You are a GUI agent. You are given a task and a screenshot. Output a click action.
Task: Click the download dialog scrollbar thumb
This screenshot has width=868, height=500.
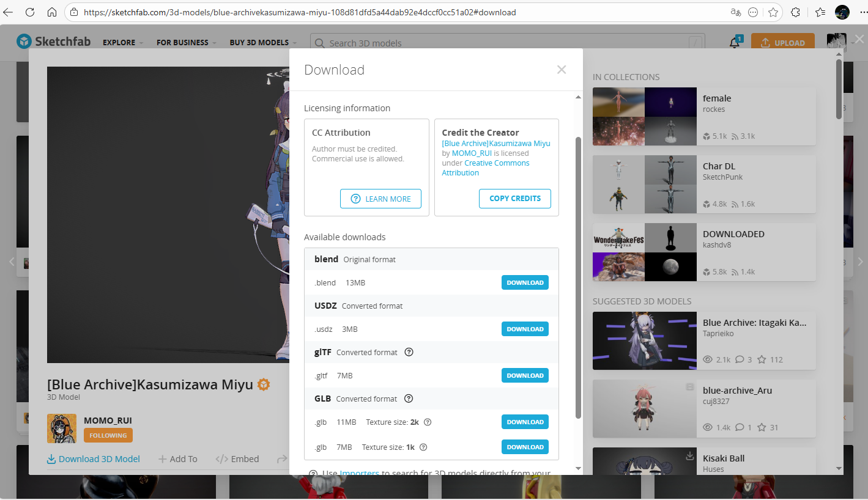(579, 278)
